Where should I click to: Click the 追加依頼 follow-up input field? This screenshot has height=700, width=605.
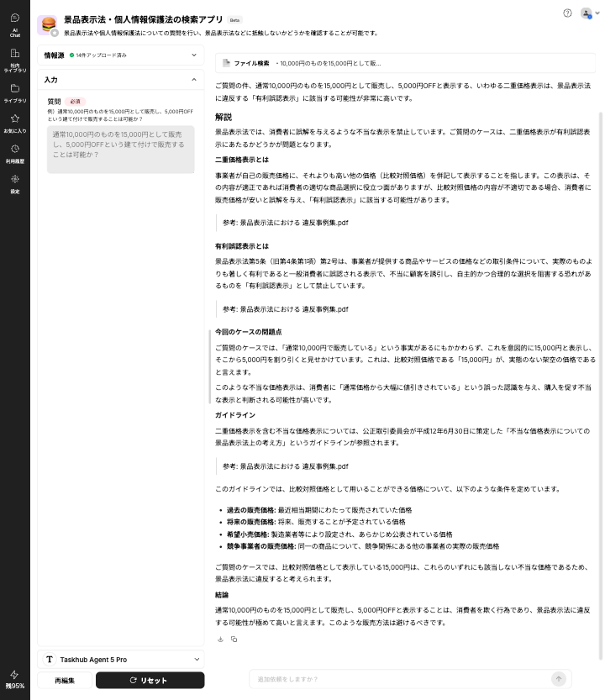399,678
